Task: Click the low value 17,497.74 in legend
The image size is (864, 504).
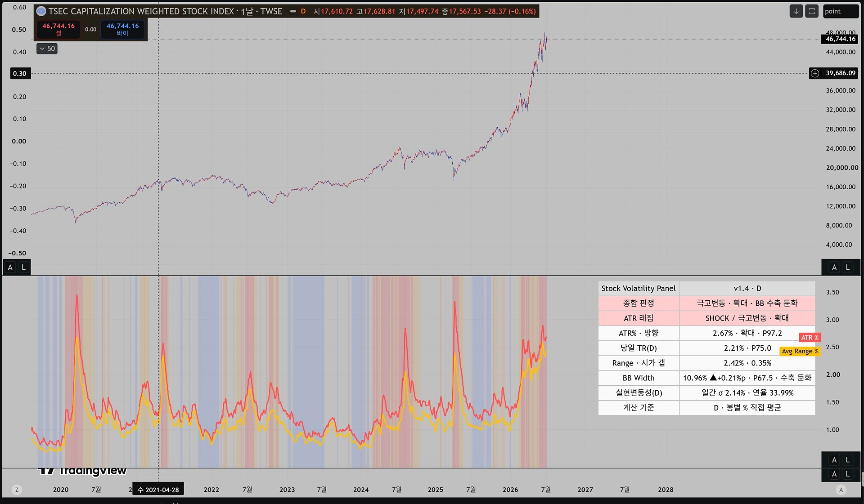Action: click(422, 11)
